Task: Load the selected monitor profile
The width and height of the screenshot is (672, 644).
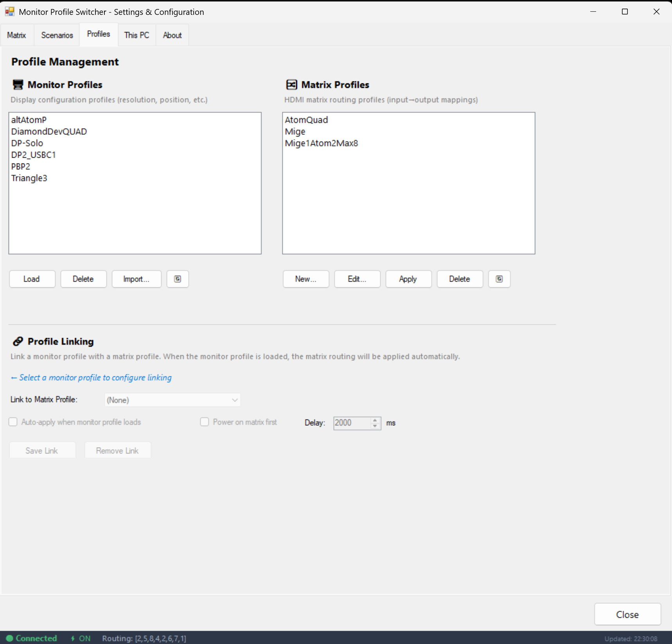Action: pyautogui.click(x=32, y=279)
